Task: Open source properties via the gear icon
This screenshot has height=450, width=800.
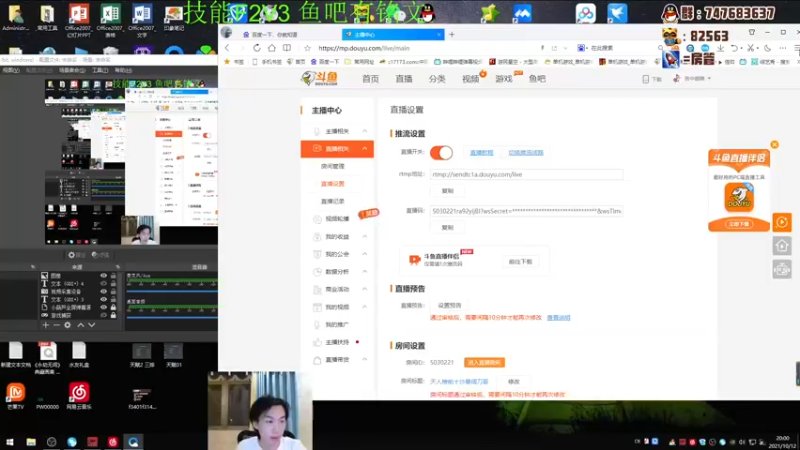Action: 67,325
